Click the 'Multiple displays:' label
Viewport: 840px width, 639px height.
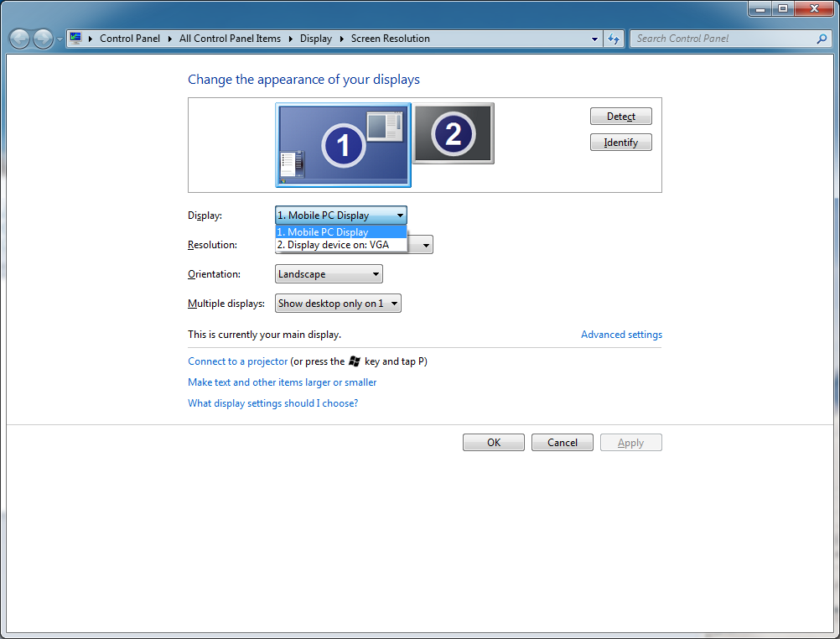click(226, 304)
